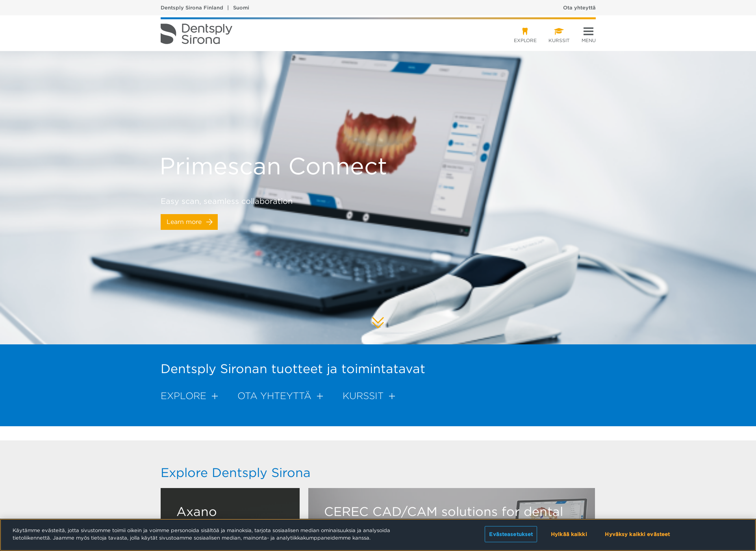Viewport: 756px width, 551px height.
Task: Click the Hyväksy kaikki evästeet button
Action: point(637,534)
